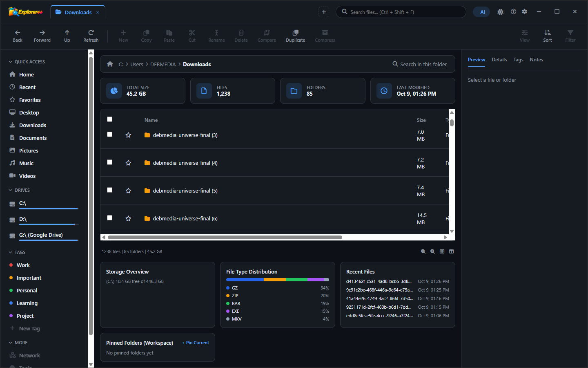588x368 pixels.
Task: Close the Downloads tab with its X
Action: pyautogui.click(x=98, y=12)
